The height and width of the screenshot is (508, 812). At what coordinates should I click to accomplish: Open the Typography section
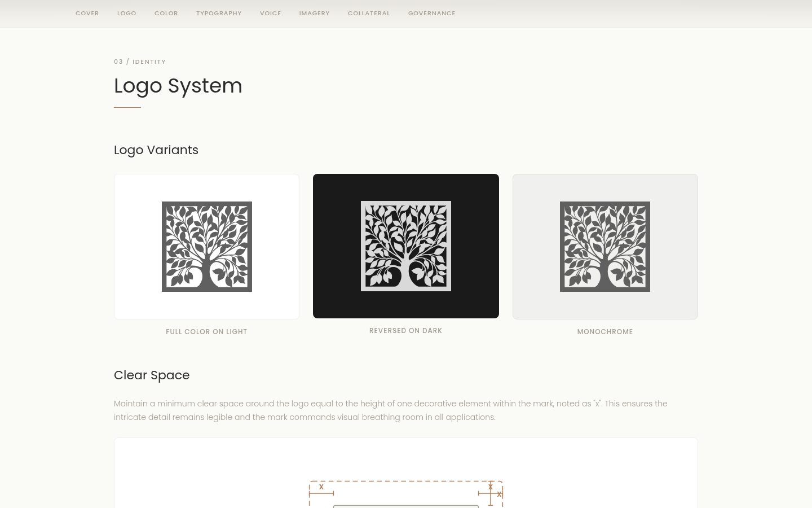pyautogui.click(x=219, y=14)
